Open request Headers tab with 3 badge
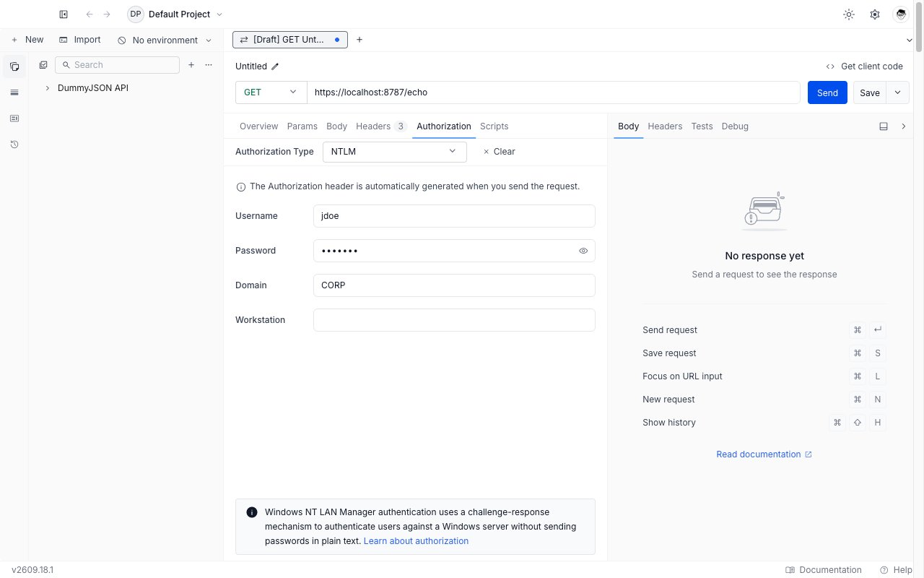Screen dimensions: 924x578 click(381, 126)
